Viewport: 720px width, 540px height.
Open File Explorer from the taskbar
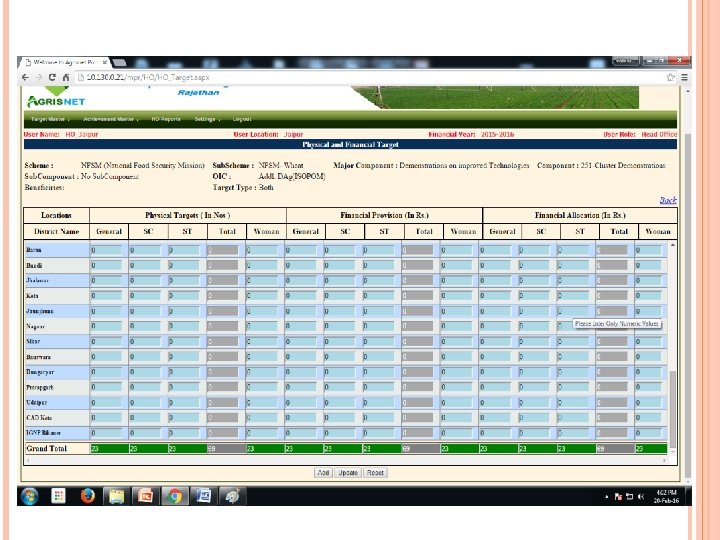pos(116,496)
